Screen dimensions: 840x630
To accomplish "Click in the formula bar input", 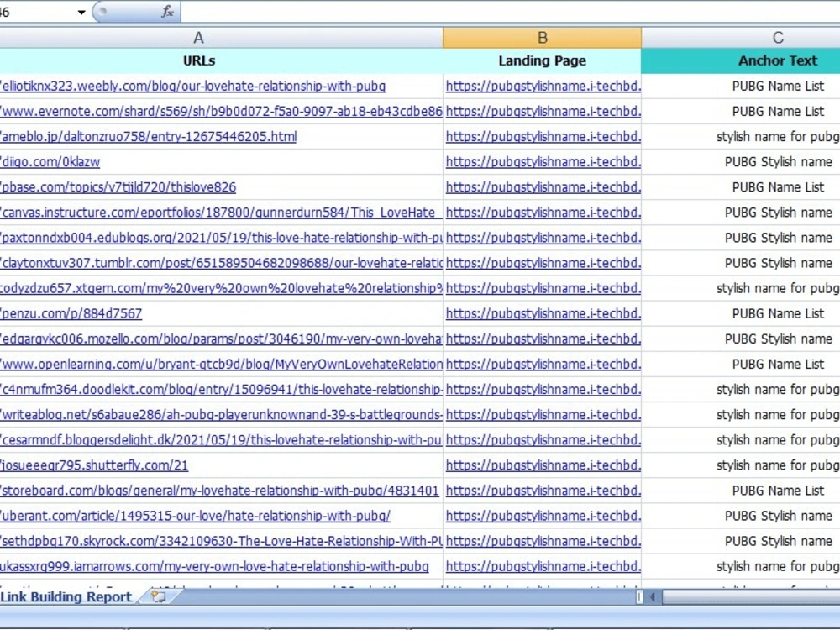I will [510, 12].
